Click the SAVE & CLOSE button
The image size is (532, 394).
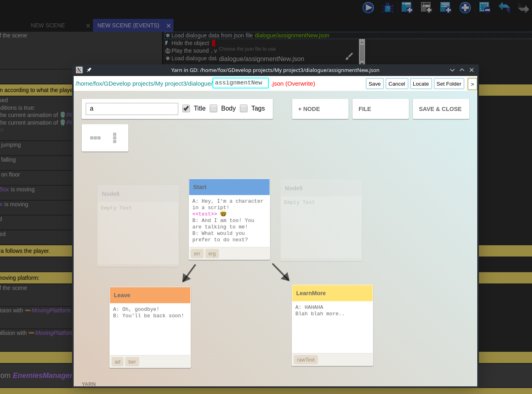click(441, 109)
